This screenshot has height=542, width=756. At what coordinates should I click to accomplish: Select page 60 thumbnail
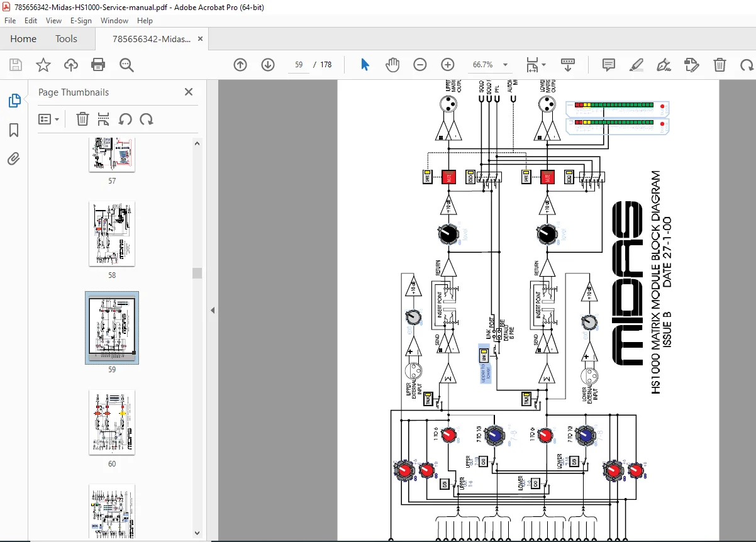click(112, 423)
